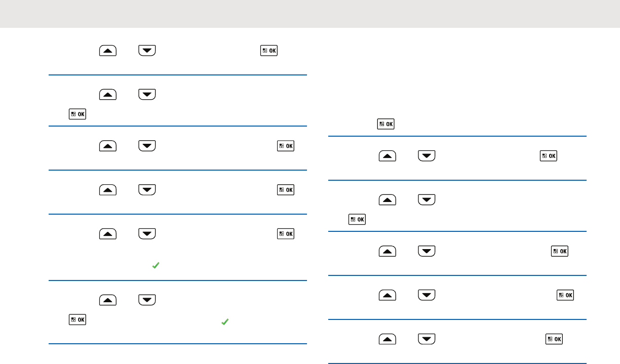This screenshot has width=620, height=364.
Task: Click the upper green checkmark icon
Action: [156, 265]
